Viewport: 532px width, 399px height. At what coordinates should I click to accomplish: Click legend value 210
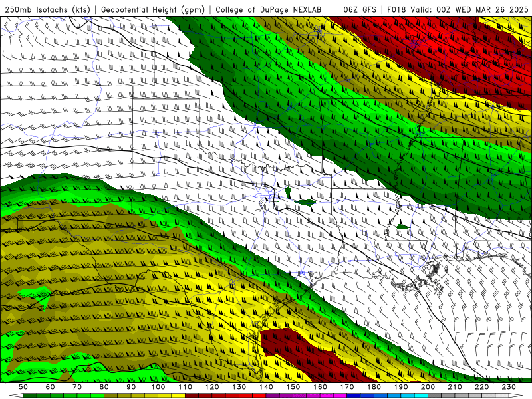(x=455, y=387)
